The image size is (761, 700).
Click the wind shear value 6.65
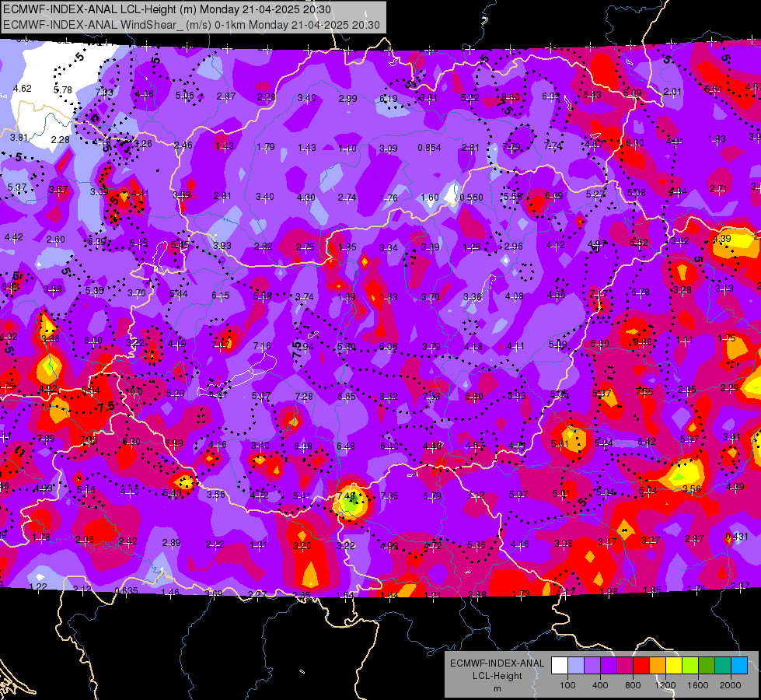click(347, 397)
